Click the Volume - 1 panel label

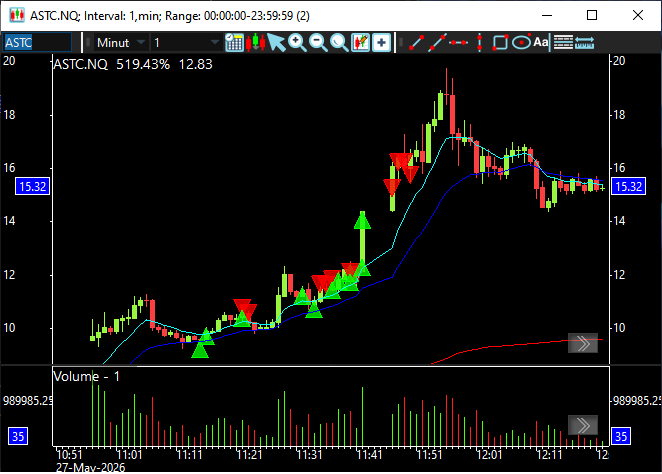tap(87, 376)
